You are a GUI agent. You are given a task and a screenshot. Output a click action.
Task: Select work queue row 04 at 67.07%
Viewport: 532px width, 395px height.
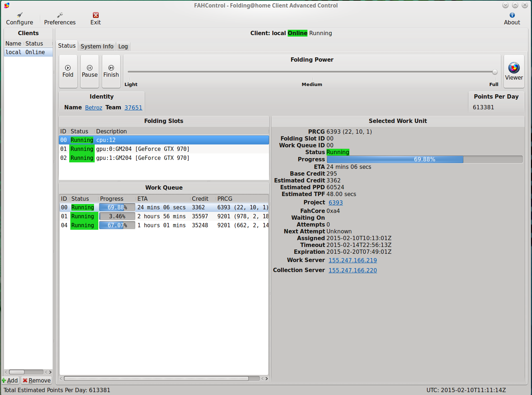tap(164, 225)
